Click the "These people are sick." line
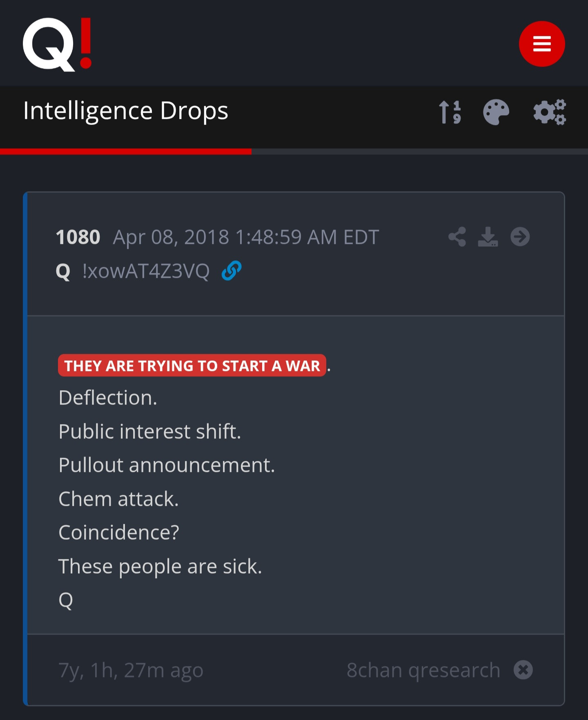This screenshot has width=588, height=720. [160, 566]
